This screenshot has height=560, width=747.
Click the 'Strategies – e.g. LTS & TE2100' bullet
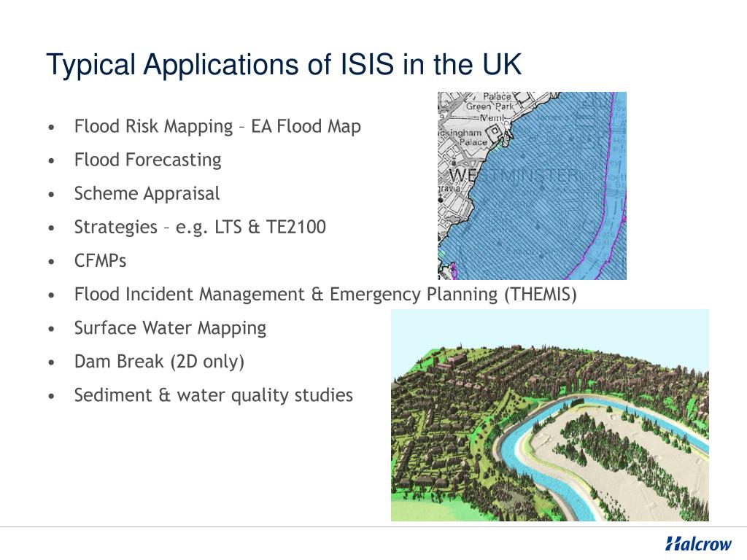tap(200, 227)
